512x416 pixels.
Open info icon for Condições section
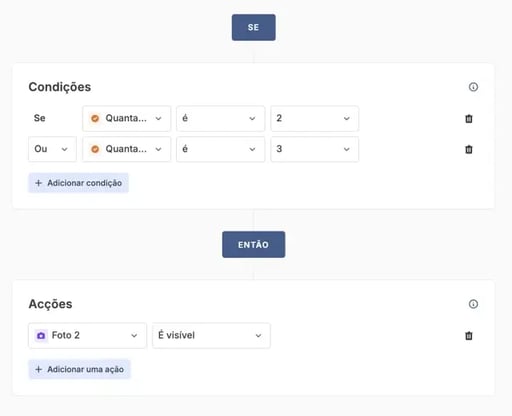pos(473,87)
